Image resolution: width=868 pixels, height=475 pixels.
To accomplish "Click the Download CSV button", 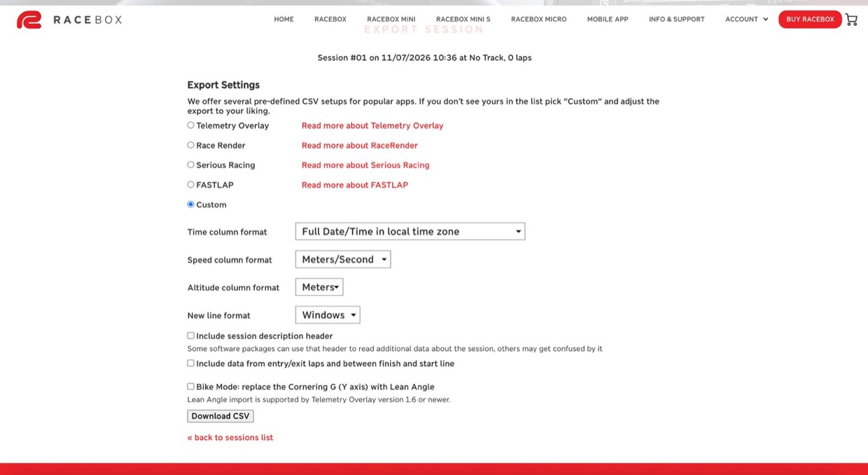I will (x=220, y=416).
